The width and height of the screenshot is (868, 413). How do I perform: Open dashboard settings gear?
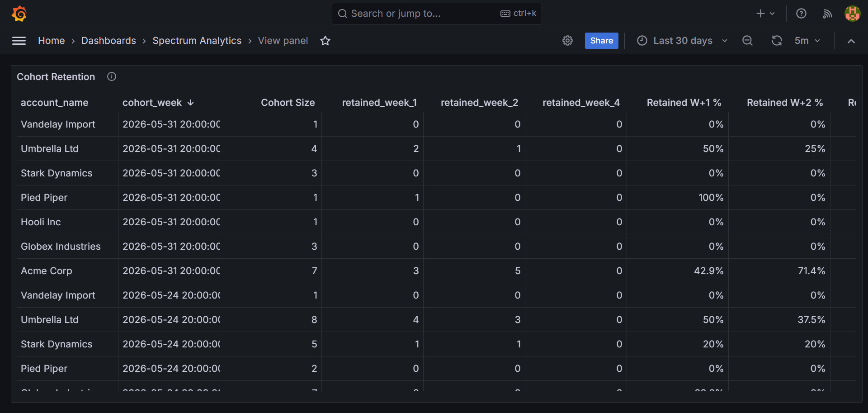point(567,41)
